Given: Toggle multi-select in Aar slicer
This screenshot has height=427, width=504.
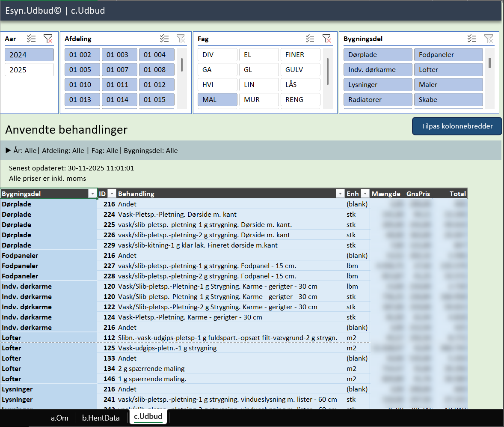Looking at the screenshot, I should 31,39.
